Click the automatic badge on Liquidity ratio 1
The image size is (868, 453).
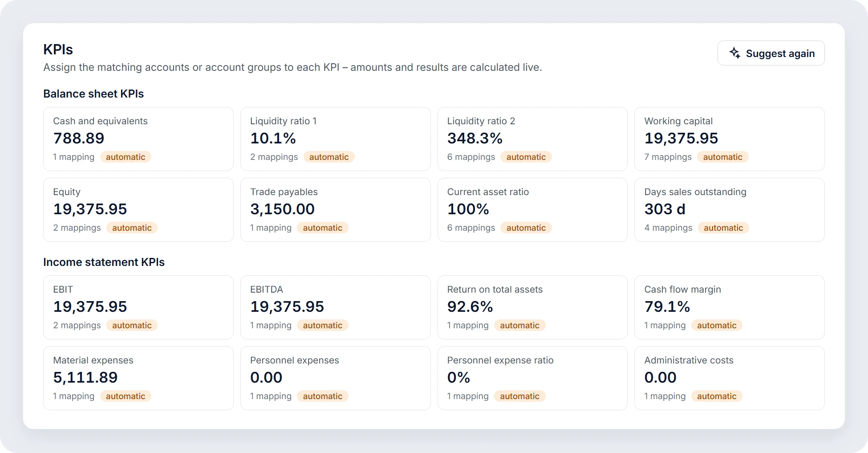coord(329,157)
